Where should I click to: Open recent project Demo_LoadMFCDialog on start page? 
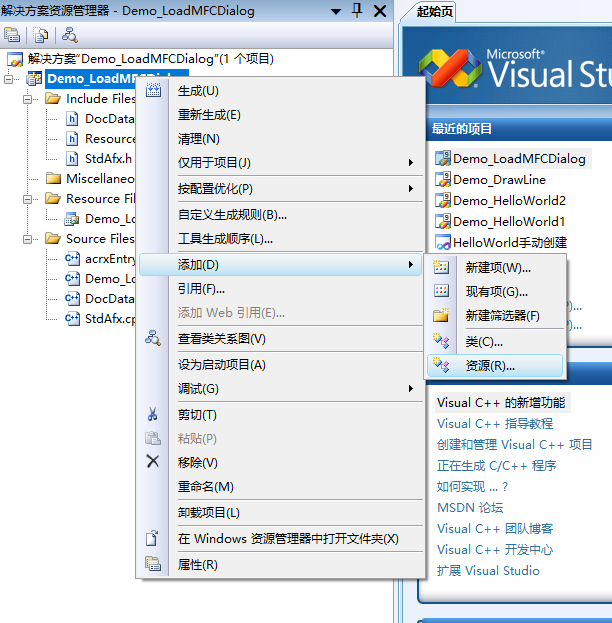click(x=519, y=159)
